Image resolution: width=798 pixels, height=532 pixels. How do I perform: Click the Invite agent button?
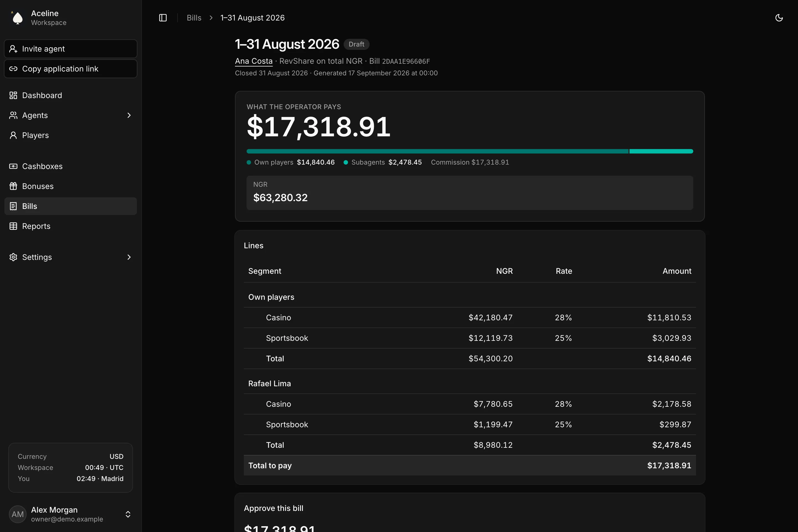click(x=71, y=49)
